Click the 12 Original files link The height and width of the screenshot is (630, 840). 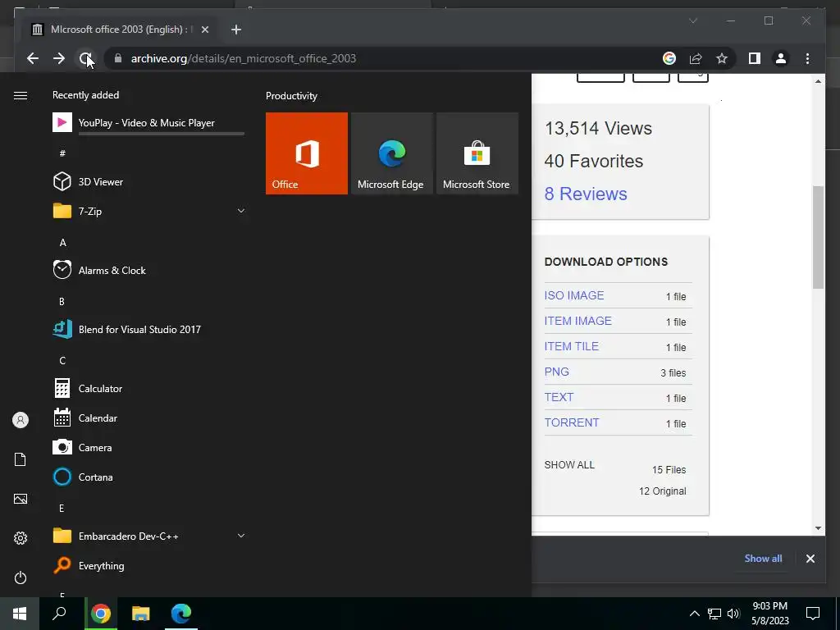(x=662, y=491)
